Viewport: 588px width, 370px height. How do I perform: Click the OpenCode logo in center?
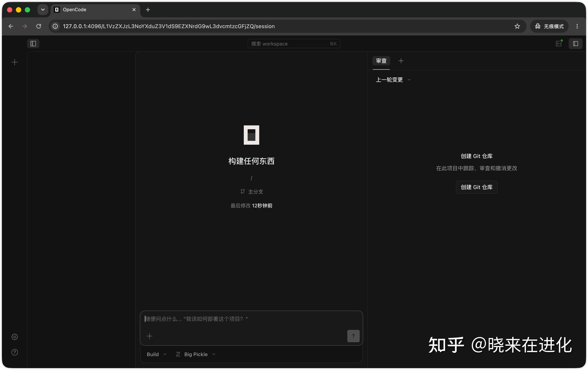(251, 135)
